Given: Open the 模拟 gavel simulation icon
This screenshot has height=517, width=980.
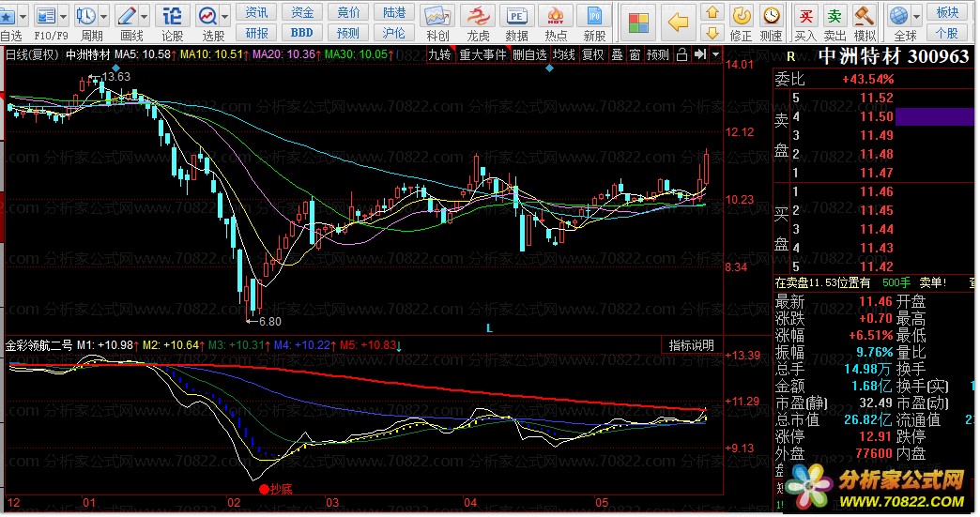Looking at the screenshot, I should point(865,16).
